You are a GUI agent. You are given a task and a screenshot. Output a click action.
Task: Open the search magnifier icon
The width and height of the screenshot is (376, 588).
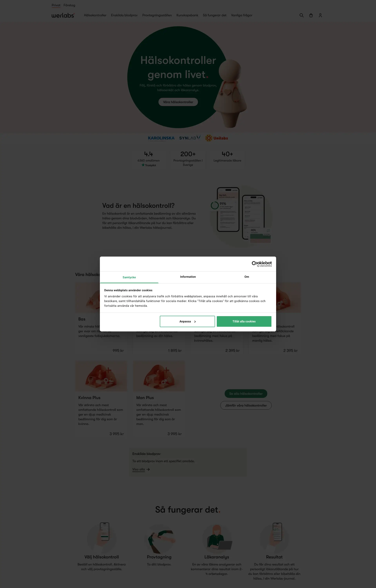(302, 15)
